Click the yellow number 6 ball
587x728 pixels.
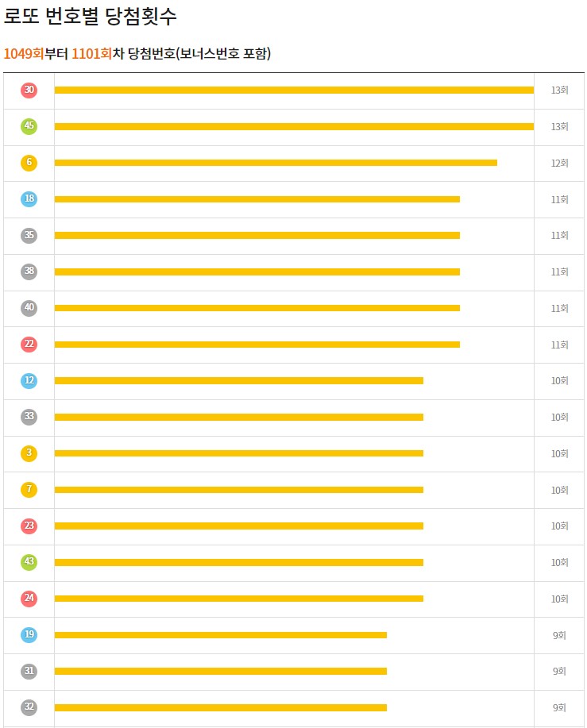[29, 163]
